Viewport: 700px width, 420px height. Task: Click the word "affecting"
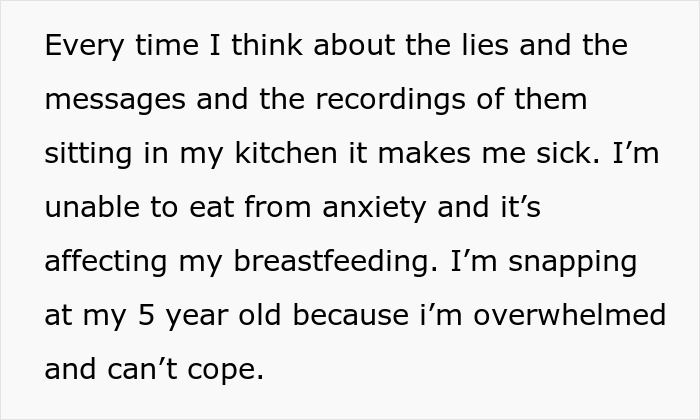coord(105,263)
